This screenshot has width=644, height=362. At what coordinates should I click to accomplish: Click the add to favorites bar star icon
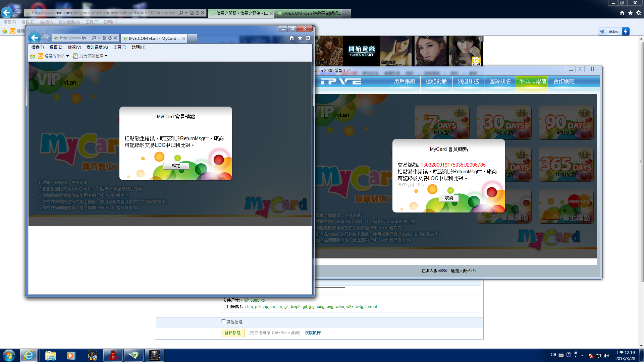33,56
